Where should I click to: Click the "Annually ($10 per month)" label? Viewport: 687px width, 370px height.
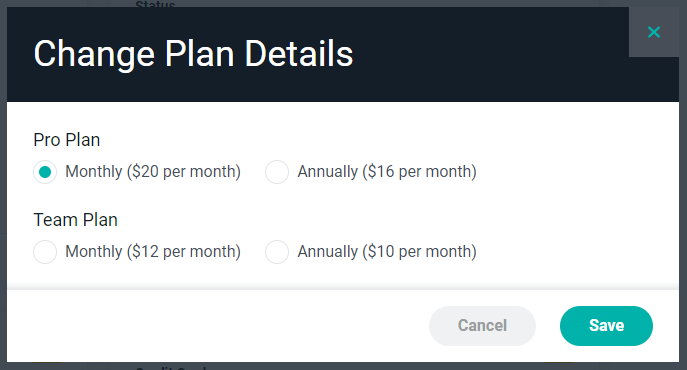tap(387, 252)
